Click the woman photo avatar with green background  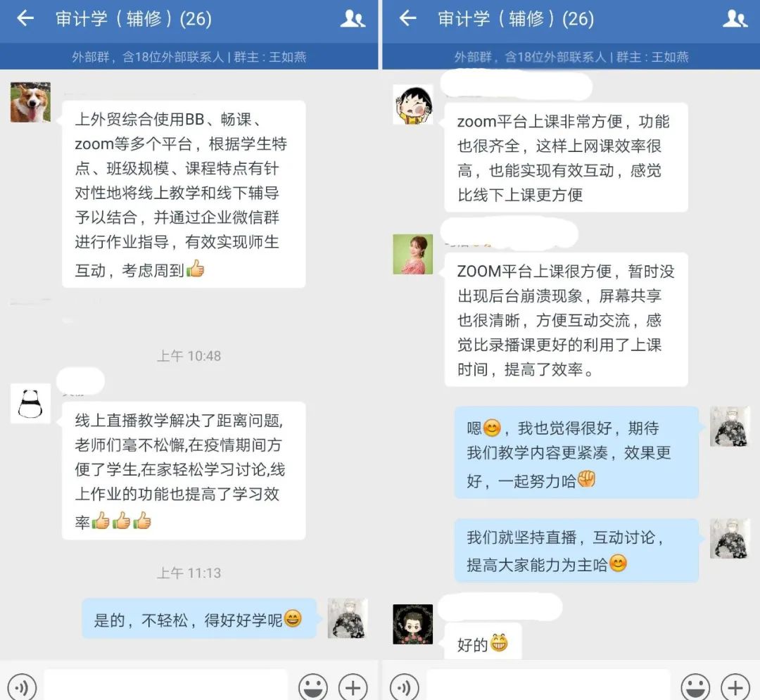point(413,255)
